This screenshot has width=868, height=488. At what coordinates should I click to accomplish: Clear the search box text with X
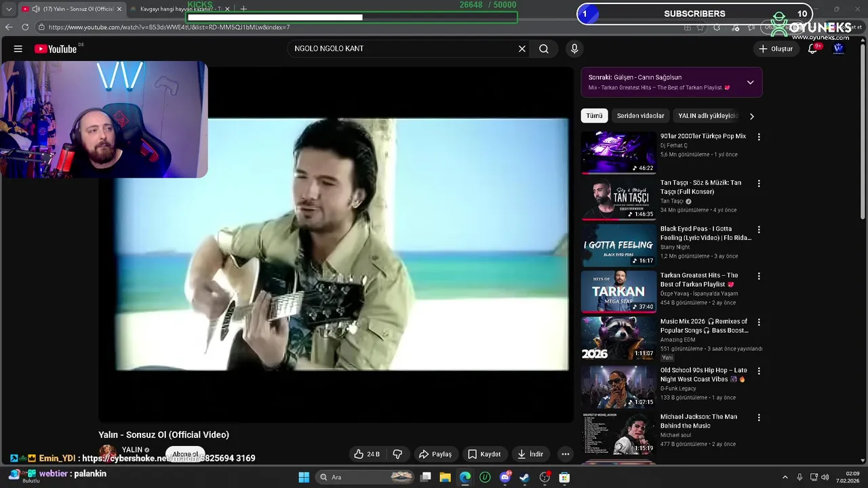[522, 49]
